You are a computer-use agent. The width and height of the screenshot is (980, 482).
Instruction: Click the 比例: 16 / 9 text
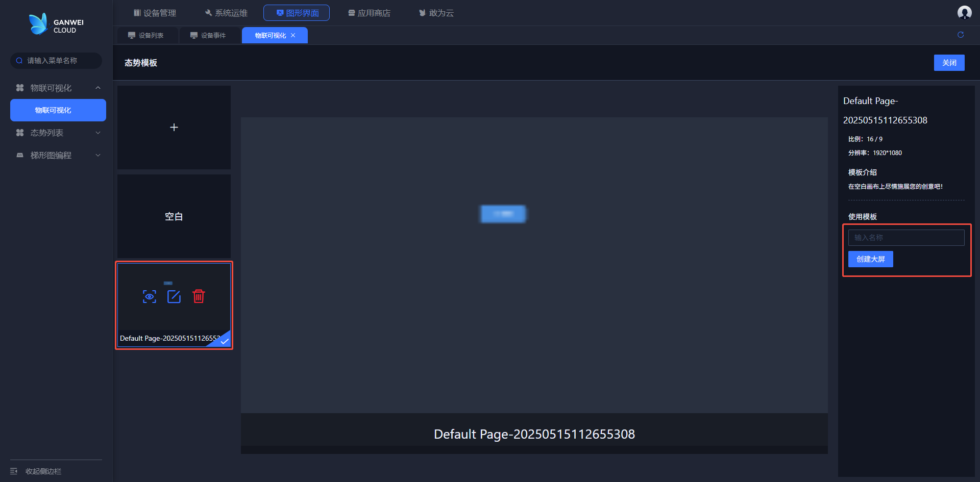(865, 139)
